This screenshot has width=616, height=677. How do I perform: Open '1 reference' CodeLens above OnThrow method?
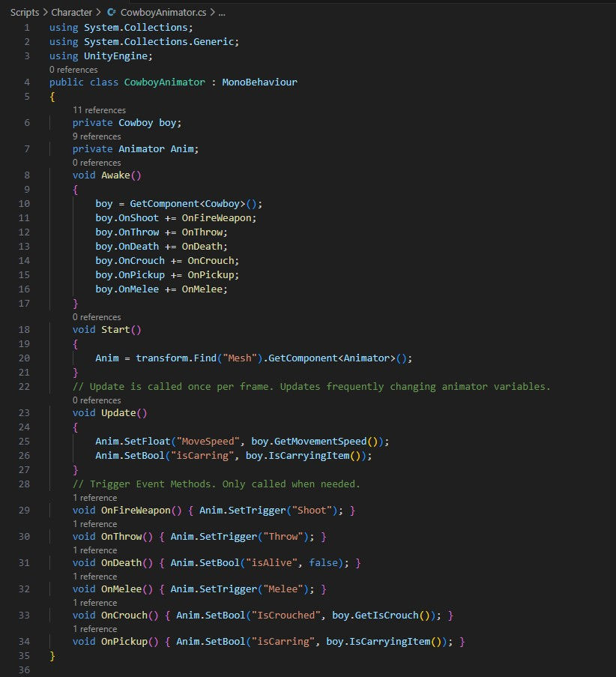[95, 524]
